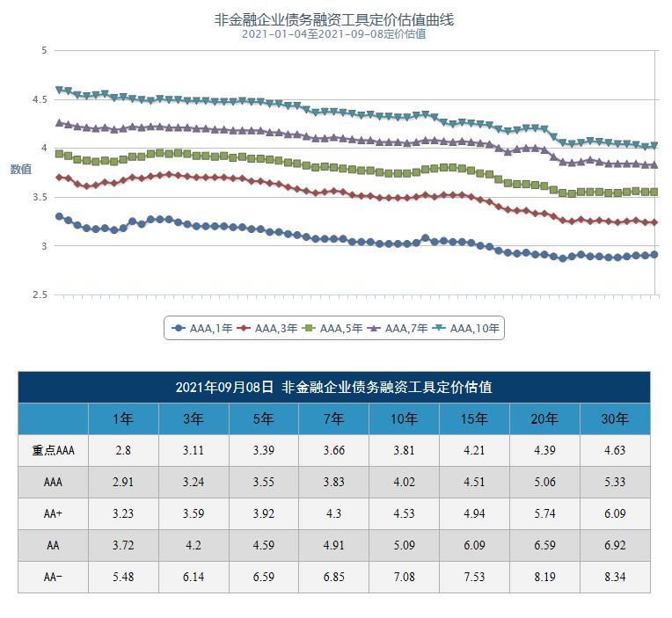Click the chart title 非金融企业债务融资工具定价估值曲线
Screen dimensions: 672x618
coord(334,19)
